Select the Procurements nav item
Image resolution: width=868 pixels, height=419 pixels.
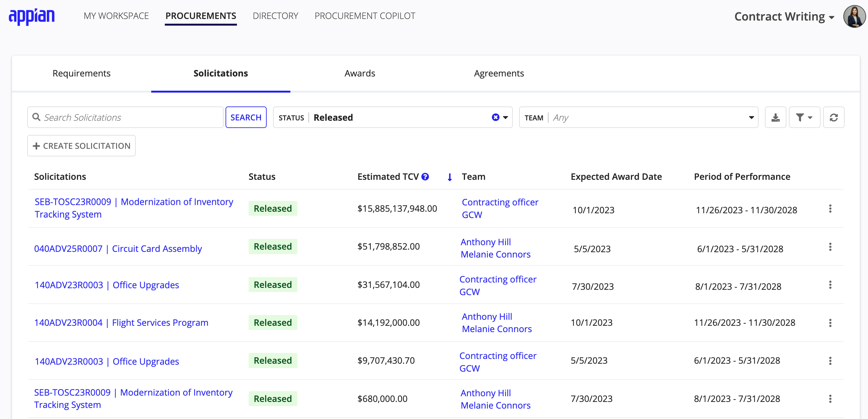pos(201,16)
